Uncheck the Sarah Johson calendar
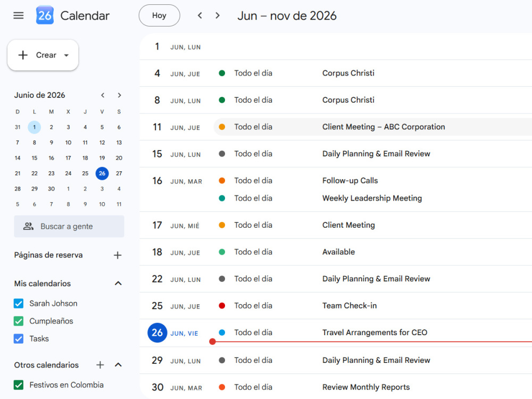 tap(19, 303)
